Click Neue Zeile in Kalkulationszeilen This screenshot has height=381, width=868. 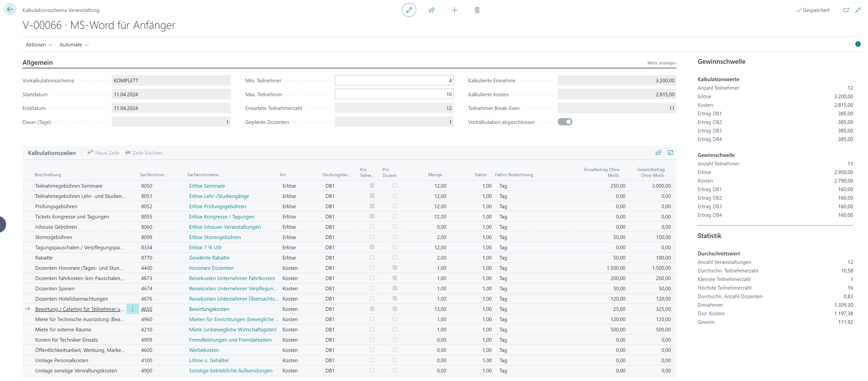[103, 153]
